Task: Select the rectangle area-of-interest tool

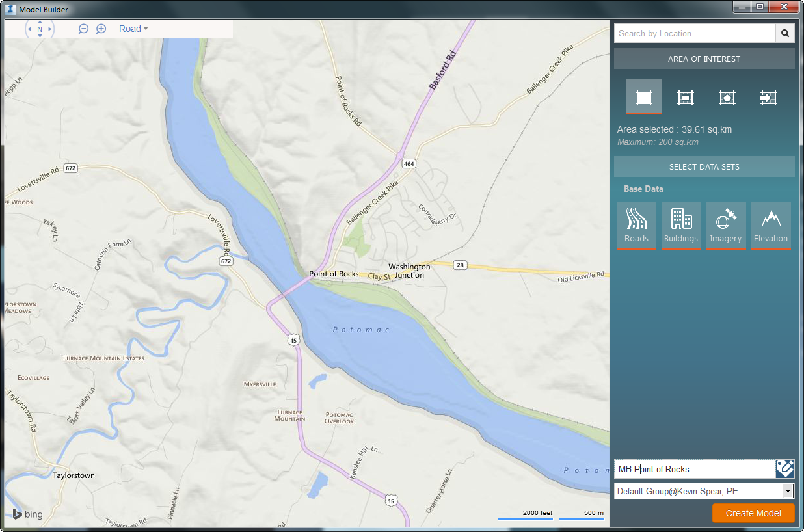Action: point(643,96)
